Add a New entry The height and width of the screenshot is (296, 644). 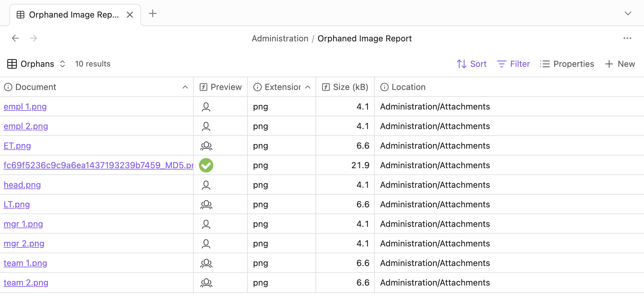(x=620, y=64)
